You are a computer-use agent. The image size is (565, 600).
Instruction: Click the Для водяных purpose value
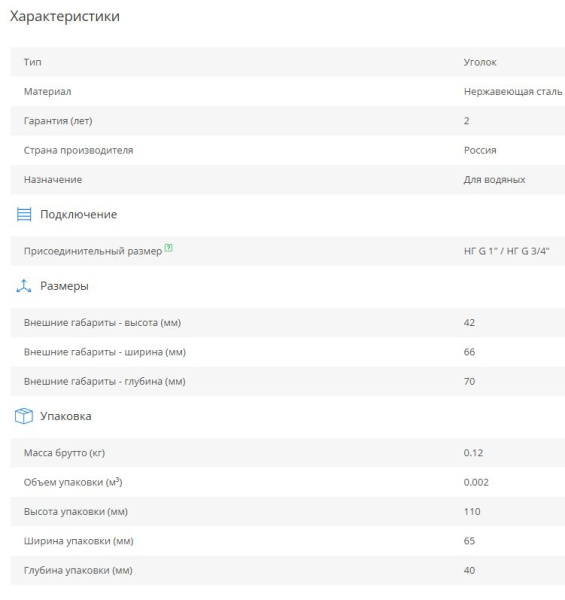(x=494, y=179)
